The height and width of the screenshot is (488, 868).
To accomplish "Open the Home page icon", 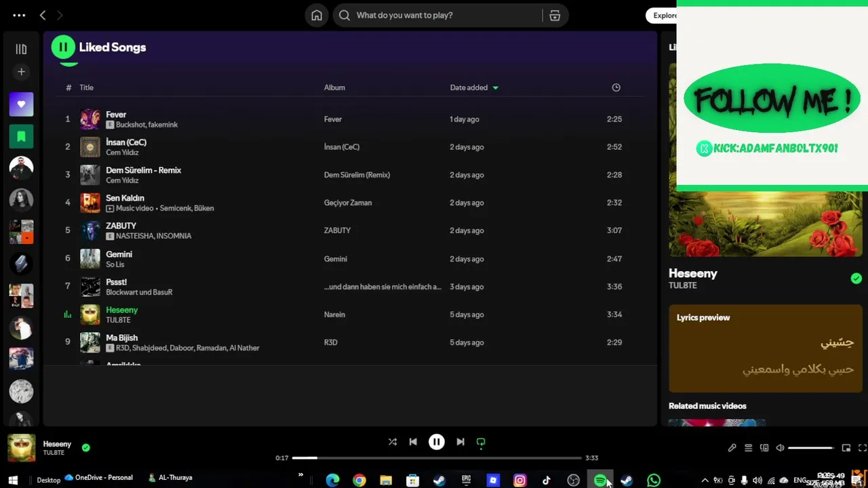I will 317,15.
